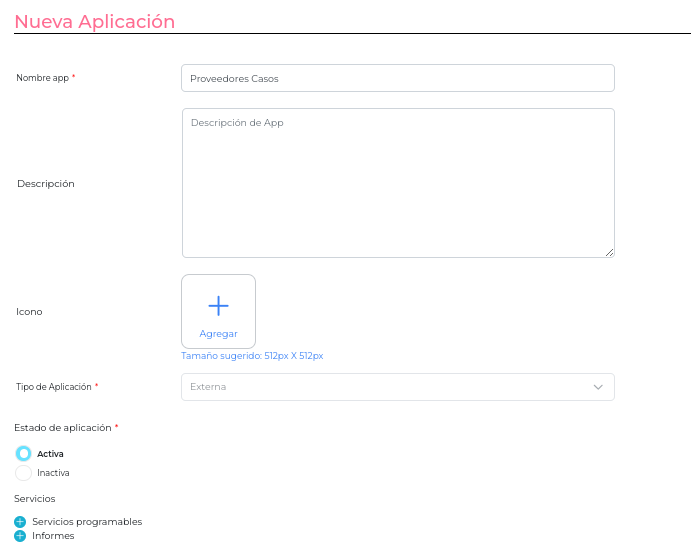Click the Agregar label in the icon box

218,334
